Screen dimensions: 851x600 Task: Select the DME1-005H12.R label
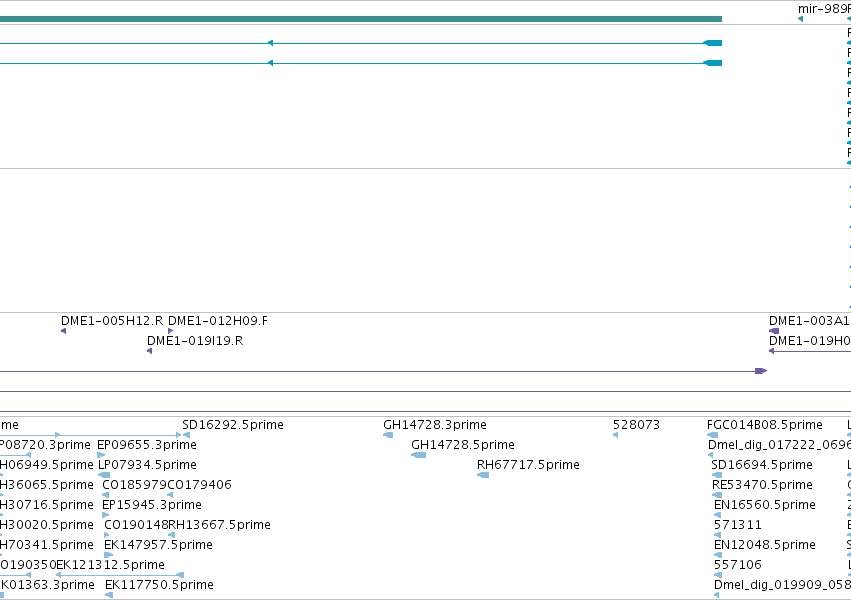112,321
